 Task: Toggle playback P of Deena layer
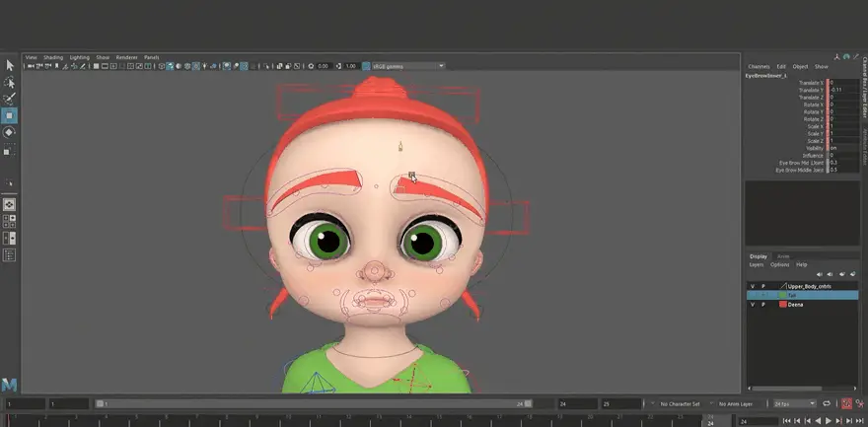pyautogui.click(x=762, y=305)
